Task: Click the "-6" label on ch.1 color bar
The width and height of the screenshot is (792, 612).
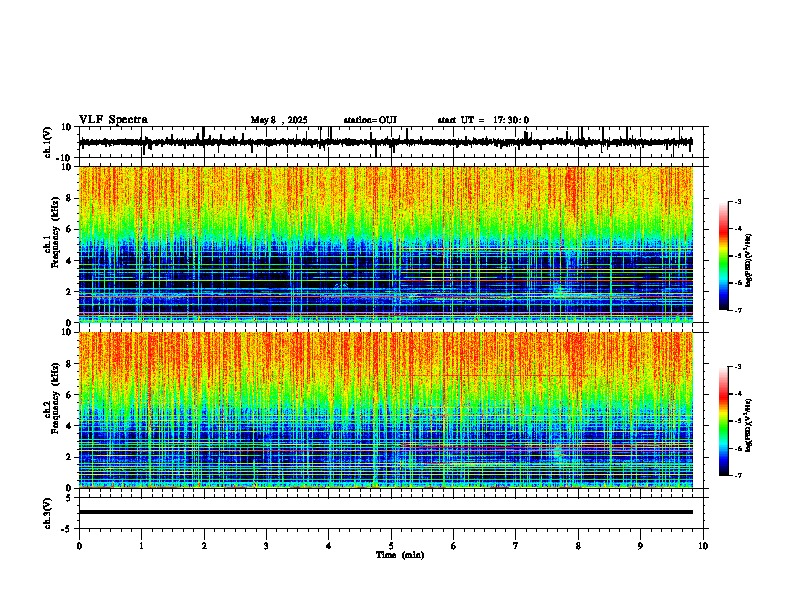Action: [x=738, y=283]
